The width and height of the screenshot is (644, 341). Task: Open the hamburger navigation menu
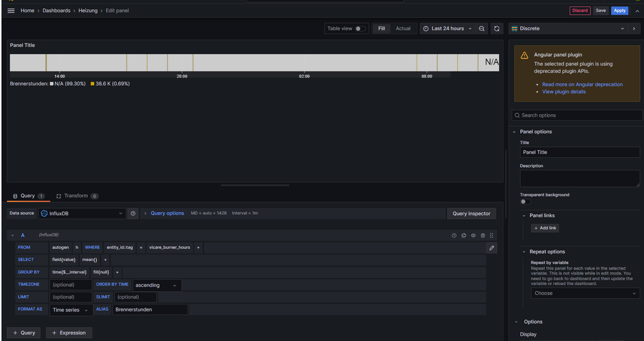(x=11, y=10)
